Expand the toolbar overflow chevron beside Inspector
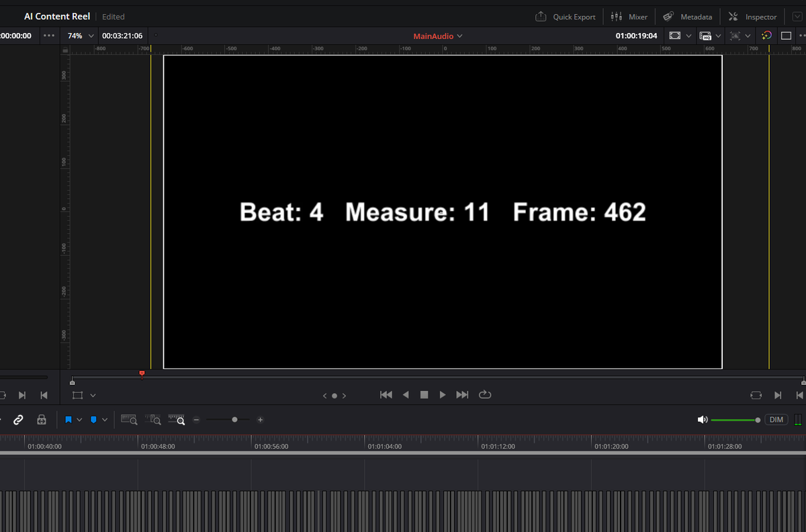 coord(797,17)
